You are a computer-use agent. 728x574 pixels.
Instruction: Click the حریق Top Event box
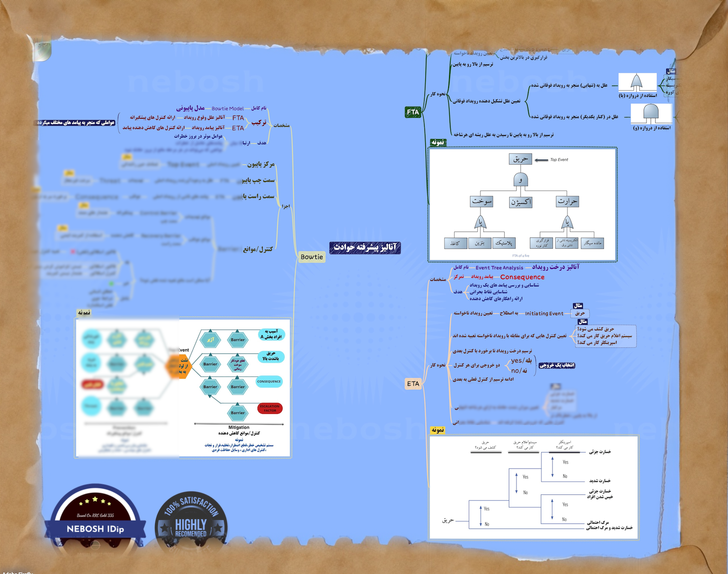(520, 159)
